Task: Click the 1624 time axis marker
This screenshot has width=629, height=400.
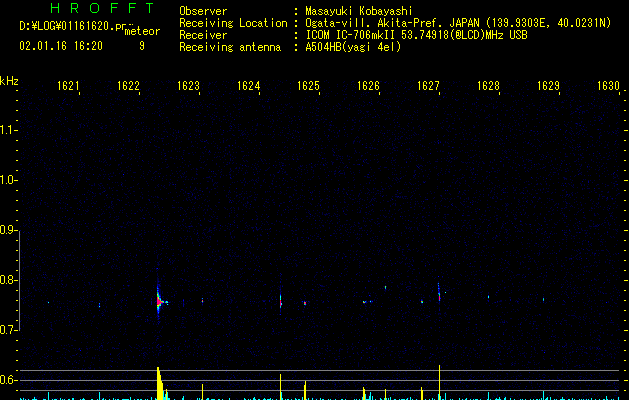Action: click(x=248, y=86)
